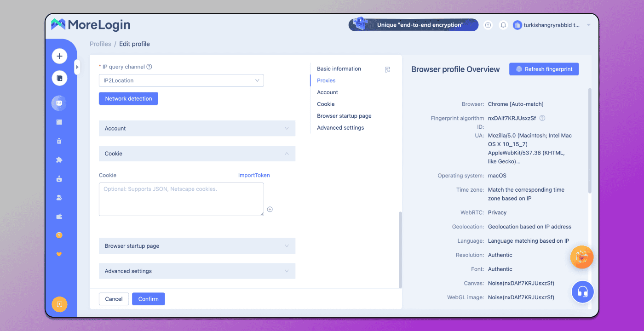Open the trash bin sidebar icon
This screenshot has height=331, width=644.
pyautogui.click(x=59, y=141)
